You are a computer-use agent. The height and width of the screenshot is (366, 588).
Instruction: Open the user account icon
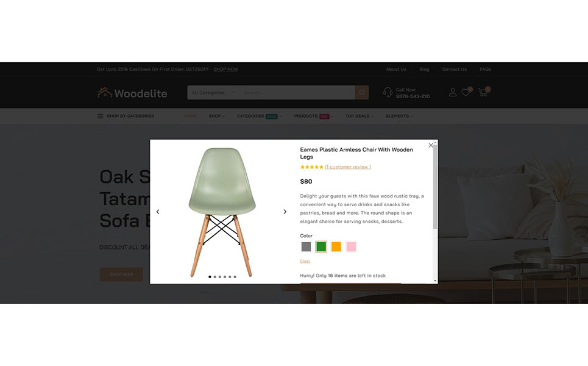[453, 92]
